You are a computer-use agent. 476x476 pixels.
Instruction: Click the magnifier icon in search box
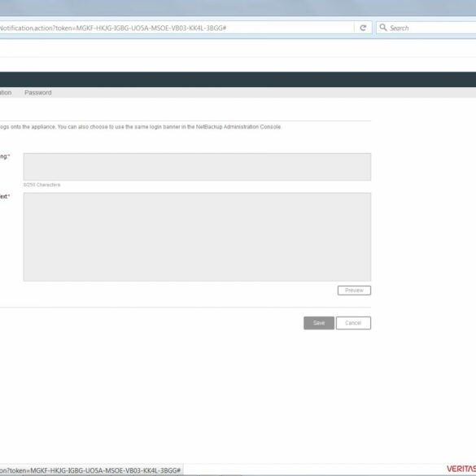pyautogui.click(x=383, y=28)
